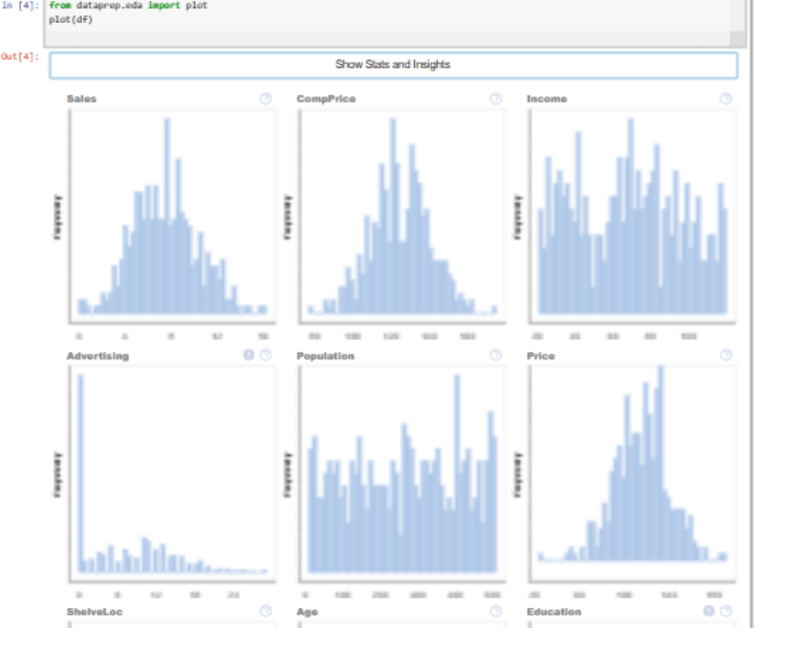Image resolution: width=799 pixels, height=672 pixels.
Task: Click the help icon beside Age title
Action: [x=495, y=611]
